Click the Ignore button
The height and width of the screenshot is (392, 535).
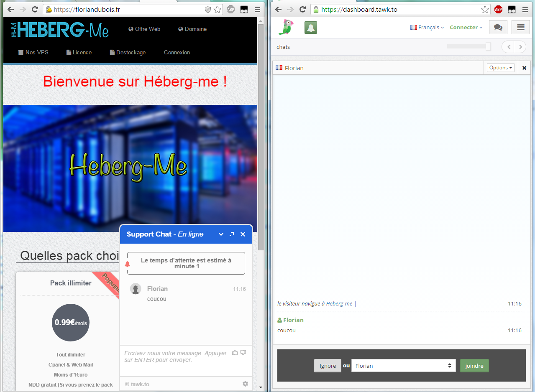tap(328, 366)
